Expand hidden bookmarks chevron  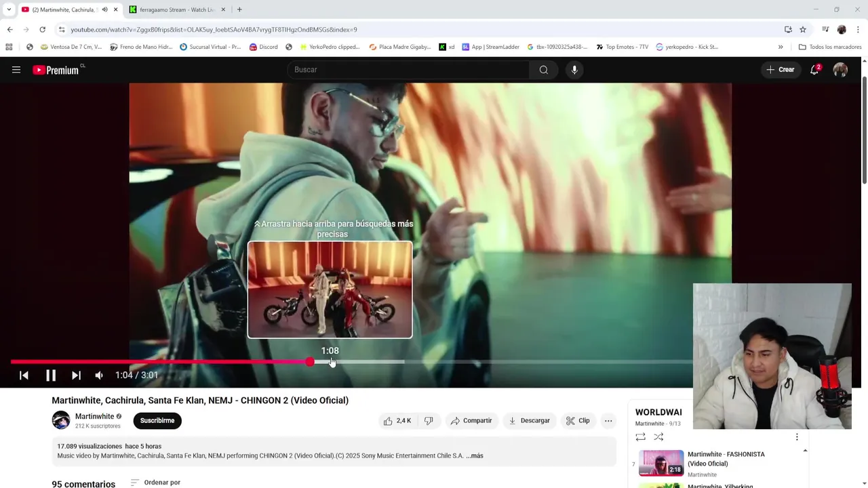pos(781,47)
